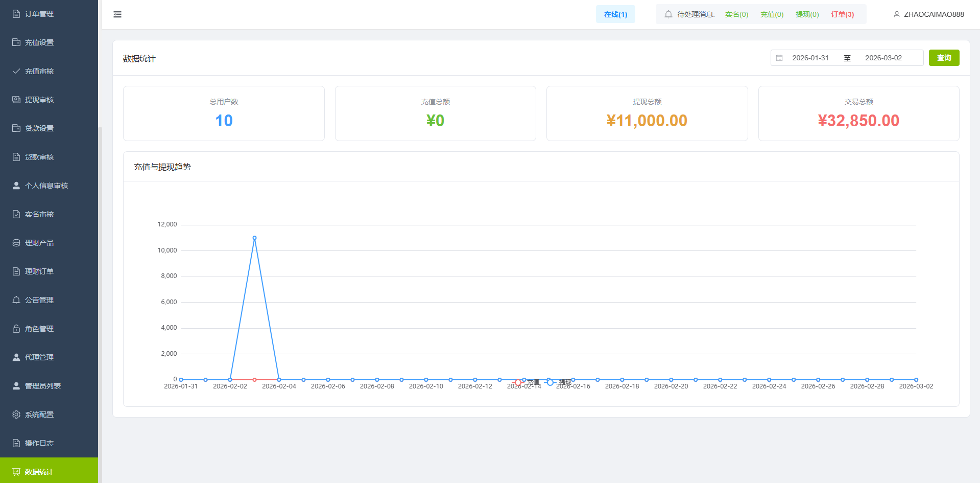Click the calendar icon in date range
The image size is (980, 483).
[779, 58]
